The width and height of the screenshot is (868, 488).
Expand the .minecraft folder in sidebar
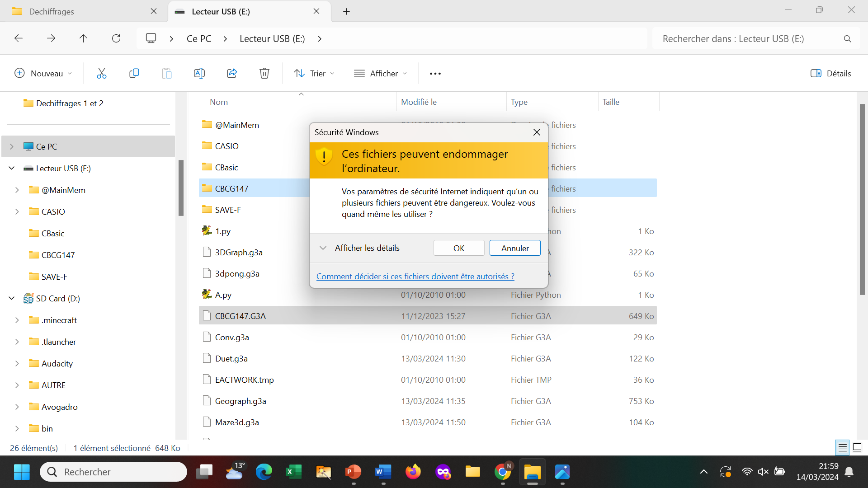pos(17,320)
